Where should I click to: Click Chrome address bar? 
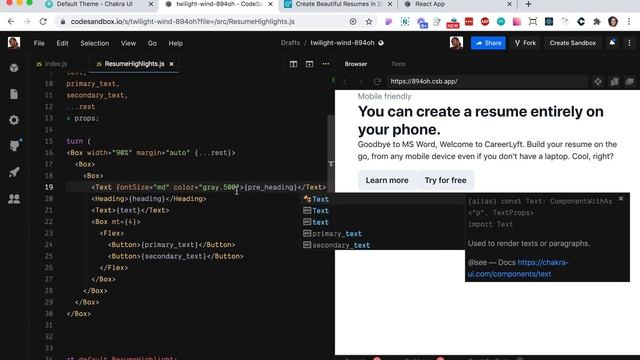(x=204, y=22)
